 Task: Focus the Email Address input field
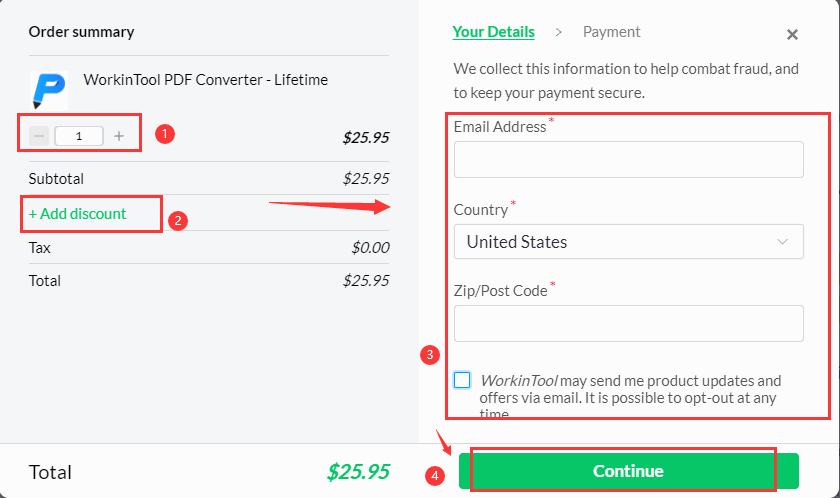point(628,160)
